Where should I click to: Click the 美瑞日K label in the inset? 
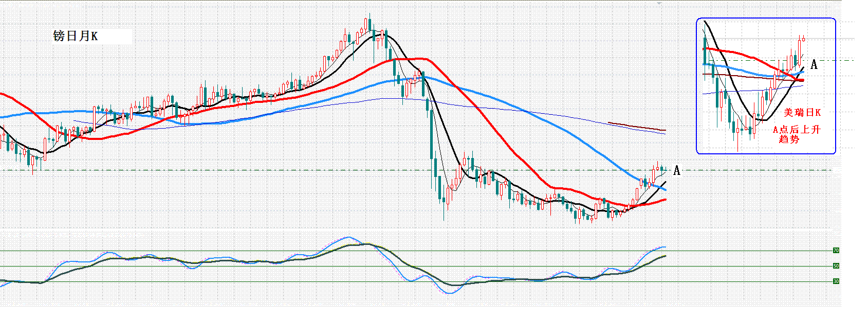802,112
